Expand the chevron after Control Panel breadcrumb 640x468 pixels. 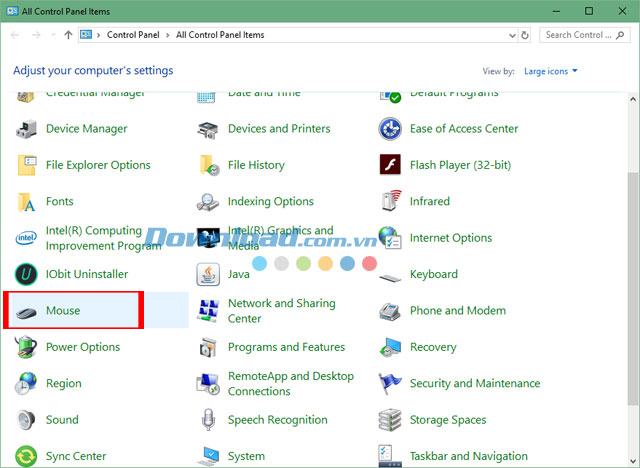pos(168,35)
